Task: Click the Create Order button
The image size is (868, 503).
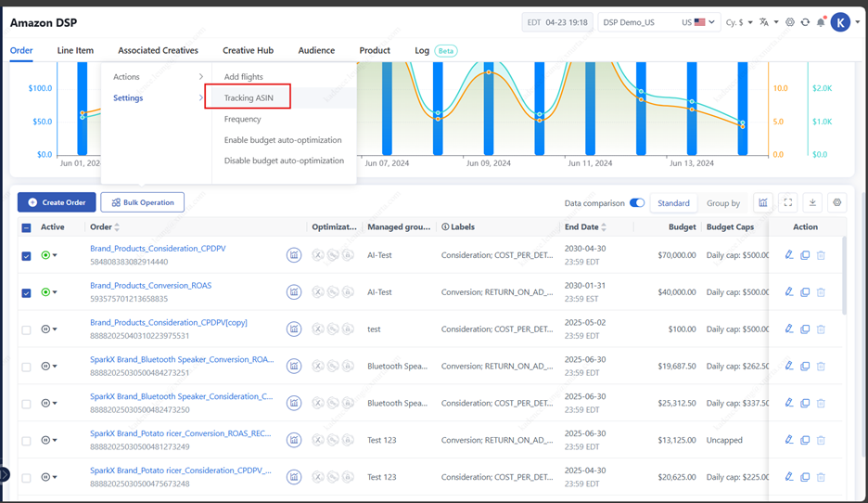Action: point(57,202)
